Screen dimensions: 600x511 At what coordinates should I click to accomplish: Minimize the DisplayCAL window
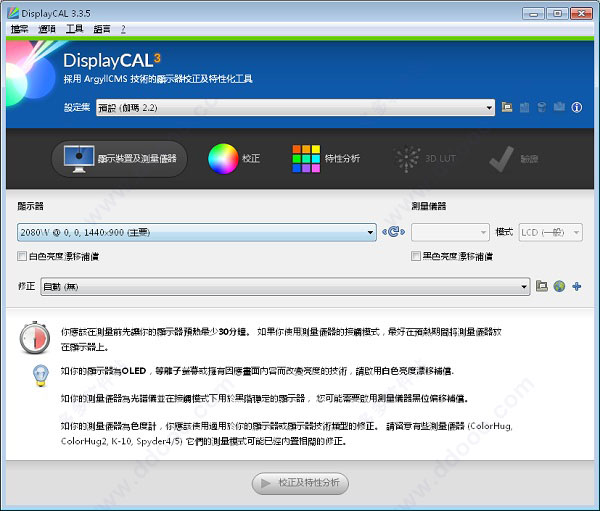coord(533,14)
